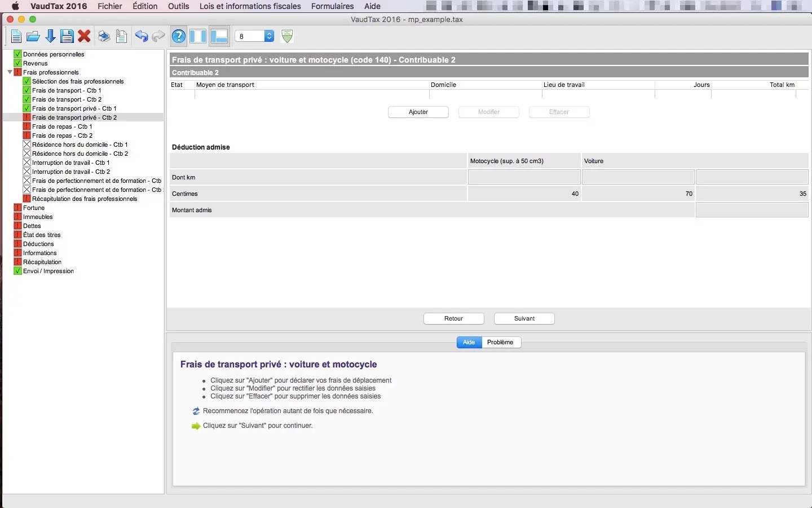Click the Effacer button
This screenshot has height=508, width=812.
[559, 112]
